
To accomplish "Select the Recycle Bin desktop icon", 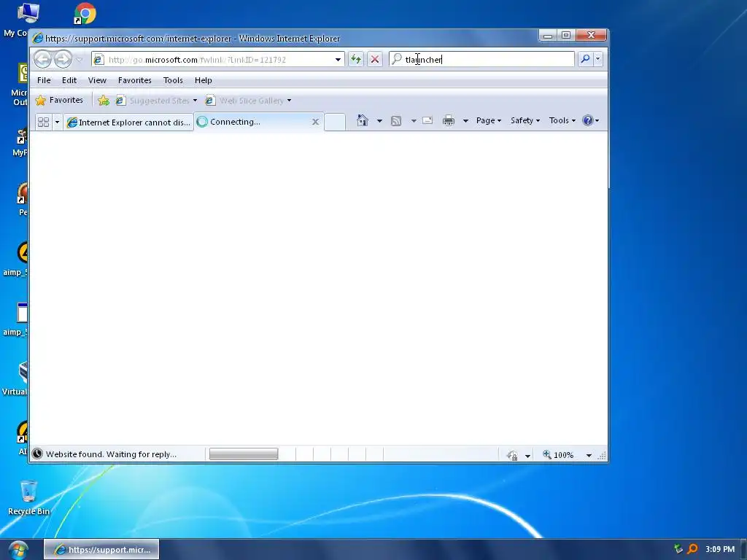I will click(x=28, y=498).
